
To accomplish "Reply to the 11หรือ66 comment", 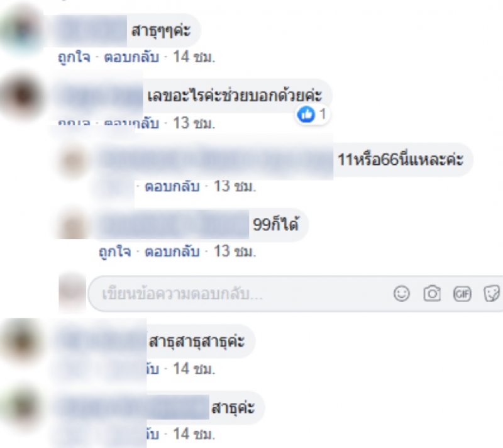I will pos(172,186).
